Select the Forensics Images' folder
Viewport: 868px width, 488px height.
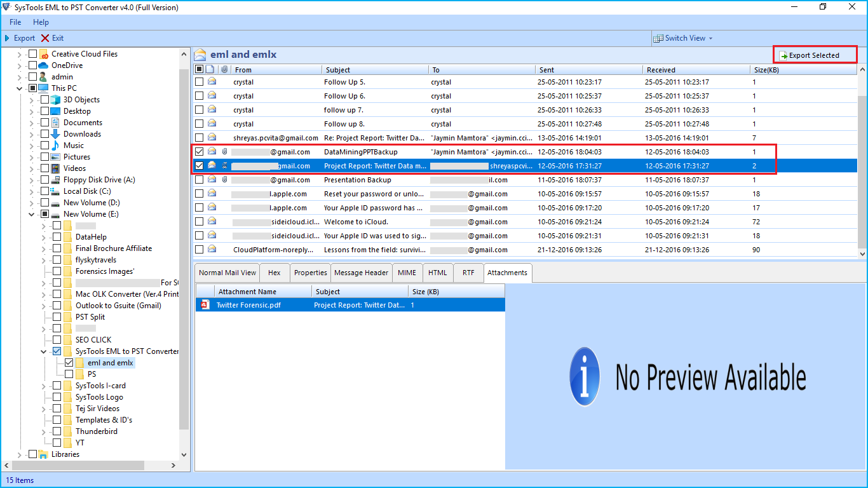(x=105, y=271)
